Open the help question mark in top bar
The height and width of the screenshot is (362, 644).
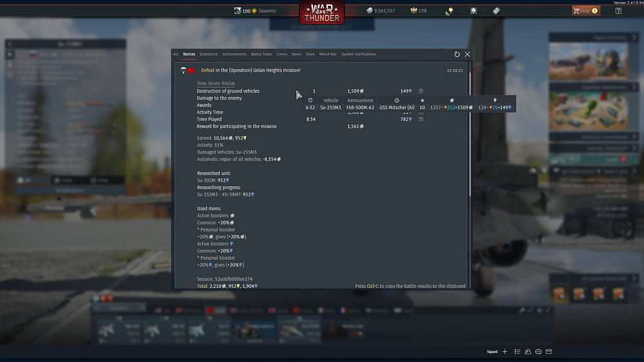(x=618, y=11)
